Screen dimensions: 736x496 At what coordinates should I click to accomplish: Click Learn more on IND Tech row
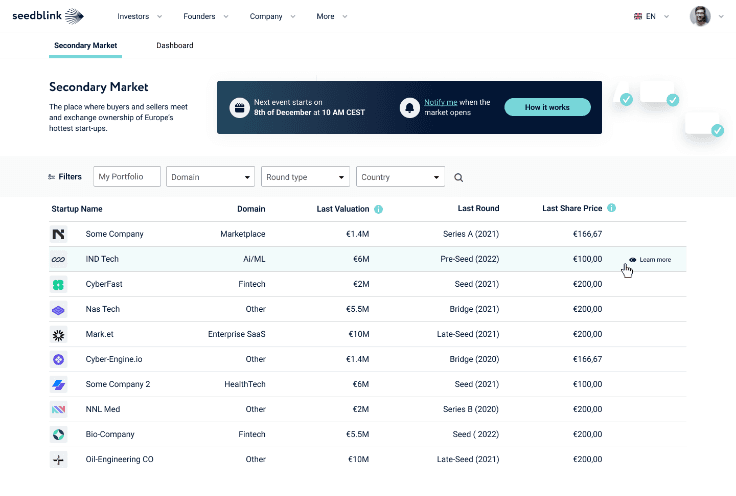click(x=655, y=259)
